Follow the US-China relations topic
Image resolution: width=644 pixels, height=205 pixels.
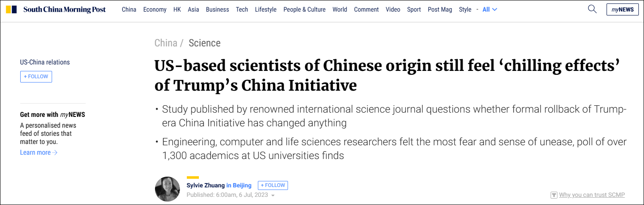click(36, 76)
